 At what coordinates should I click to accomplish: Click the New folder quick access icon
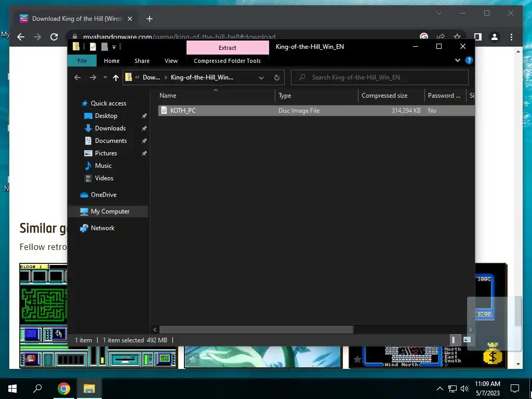tap(104, 47)
